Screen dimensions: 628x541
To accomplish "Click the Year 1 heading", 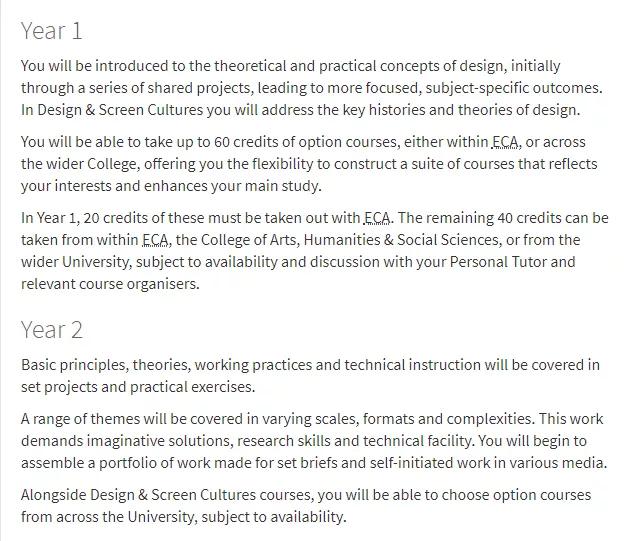I will coord(52,31).
